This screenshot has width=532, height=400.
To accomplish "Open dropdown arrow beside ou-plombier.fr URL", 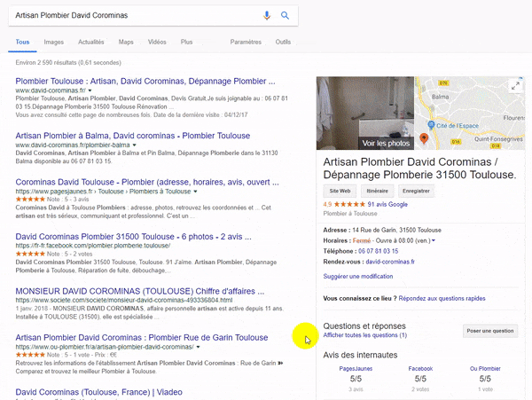I will click(x=198, y=347).
